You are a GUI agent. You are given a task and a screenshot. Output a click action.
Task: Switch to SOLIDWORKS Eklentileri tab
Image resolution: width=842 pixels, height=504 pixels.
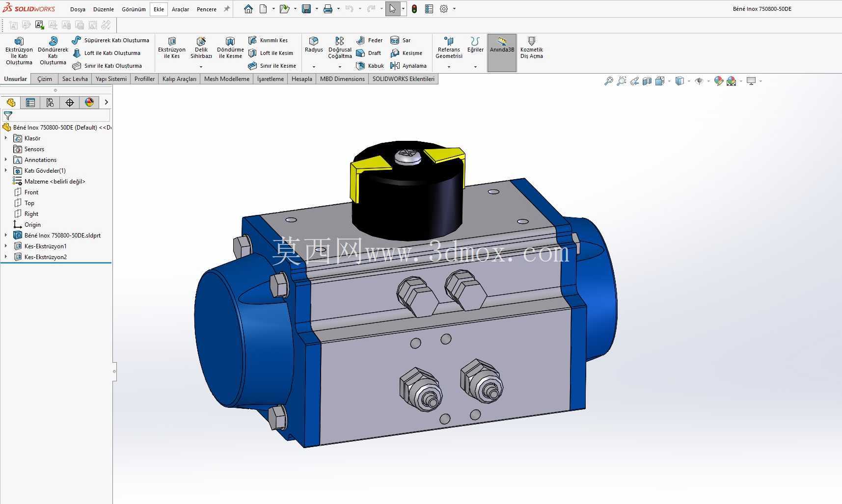click(404, 79)
